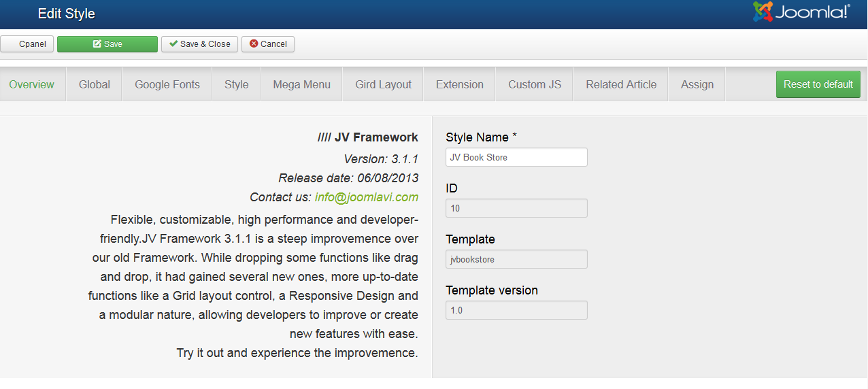Click the Template version field showing 1.0
Image resolution: width=868 pixels, height=389 pixels.
[x=517, y=310]
